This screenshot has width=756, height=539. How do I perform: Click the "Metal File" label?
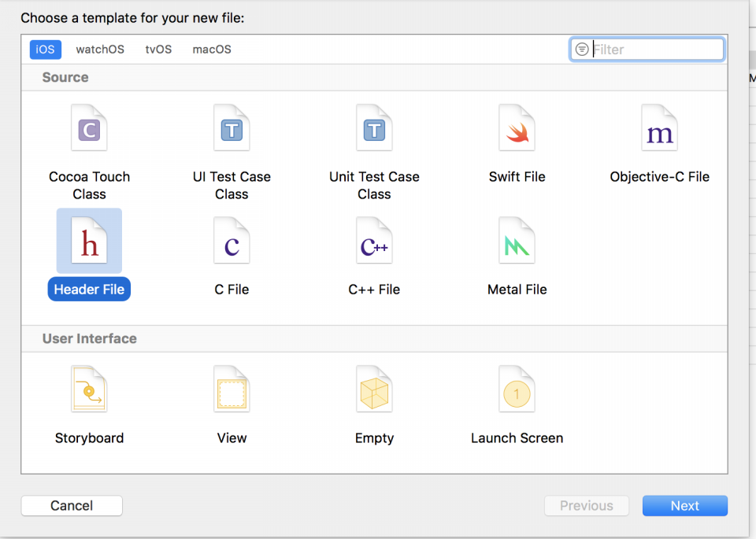click(517, 290)
